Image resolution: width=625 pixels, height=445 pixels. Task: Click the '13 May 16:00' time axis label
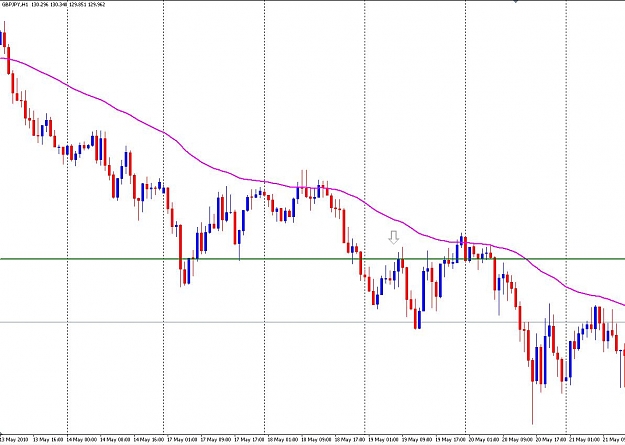47,440
